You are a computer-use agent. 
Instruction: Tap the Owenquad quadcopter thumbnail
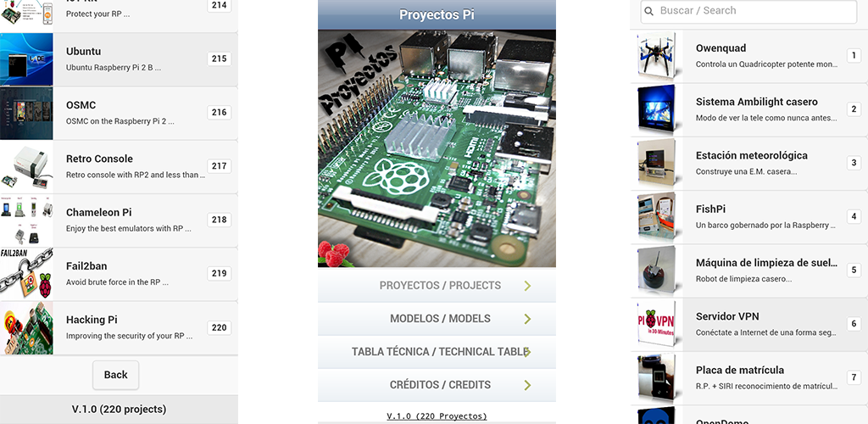[x=656, y=56]
